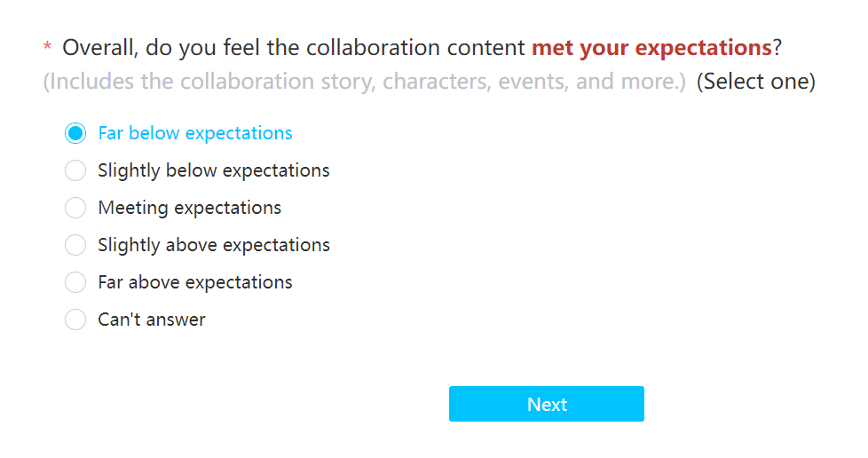Select the "Can't answer" radio circle
Image resolution: width=868 pixels, height=458 pixels.
pyautogui.click(x=75, y=320)
